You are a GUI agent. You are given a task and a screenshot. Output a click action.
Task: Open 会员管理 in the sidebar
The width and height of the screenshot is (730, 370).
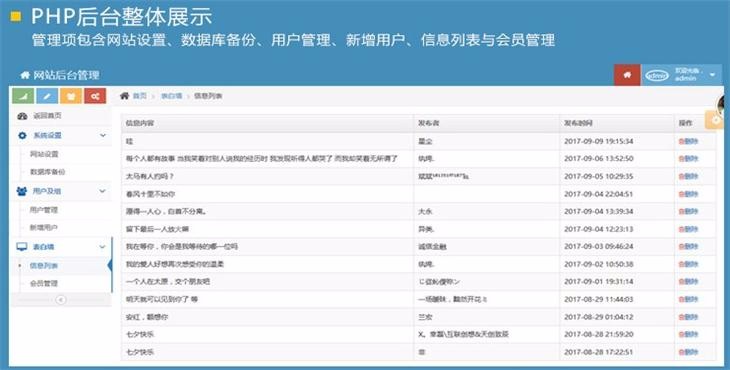point(44,283)
